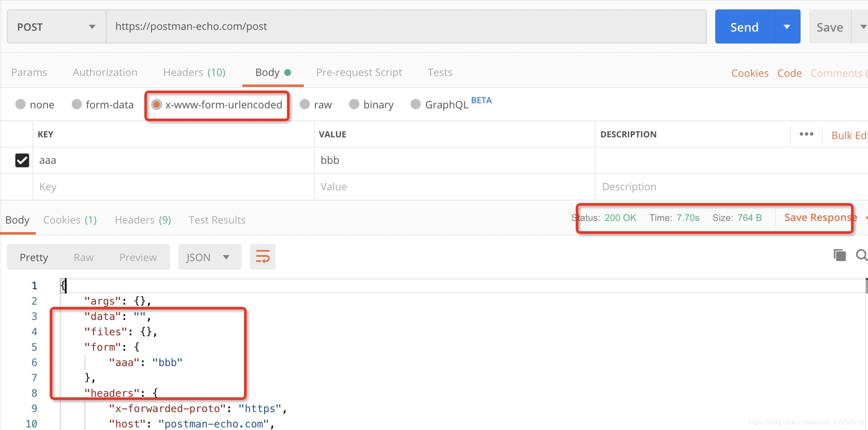The height and width of the screenshot is (430, 868).
Task: Click the blue Send button
Action: click(745, 27)
